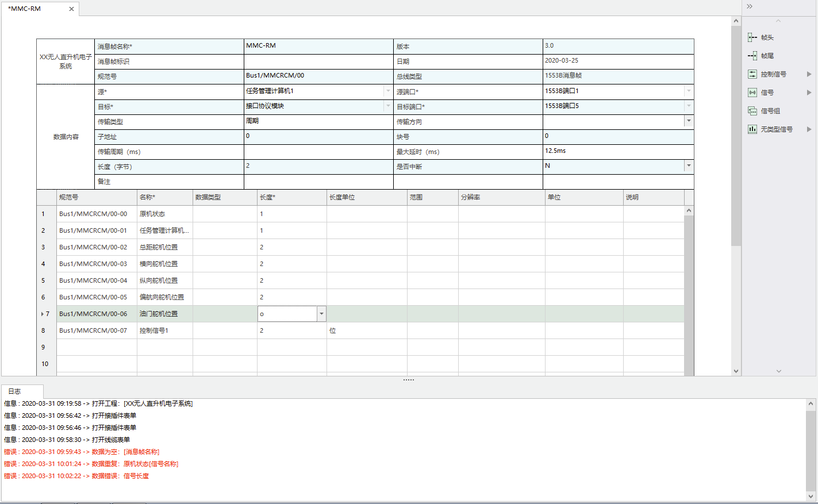The height and width of the screenshot is (504, 818).
Task: Close the MMC-RM tab
Action: point(71,9)
